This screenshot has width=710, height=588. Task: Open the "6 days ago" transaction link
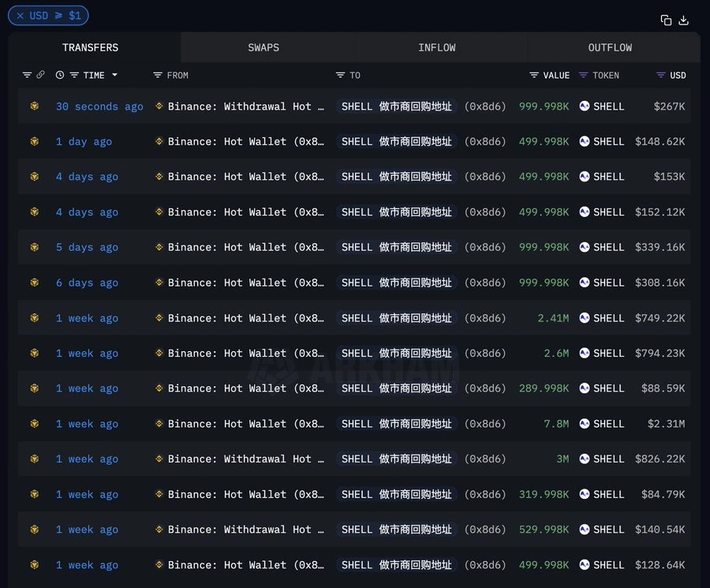[87, 283]
